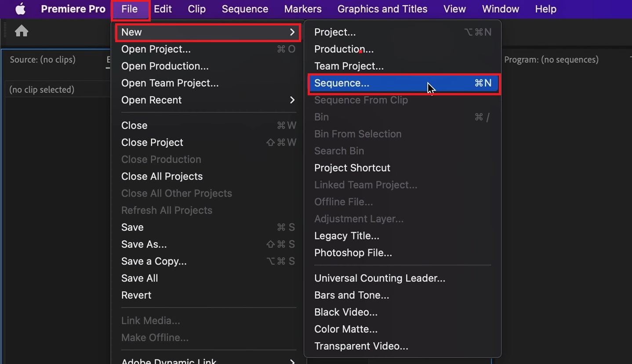Click Open Project... in File menu
632x364 pixels.
pyautogui.click(x=156, y=49)
